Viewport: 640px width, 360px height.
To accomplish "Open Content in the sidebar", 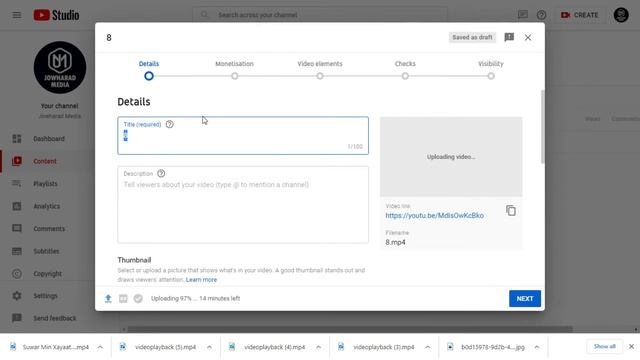I will tap(45, 161).
